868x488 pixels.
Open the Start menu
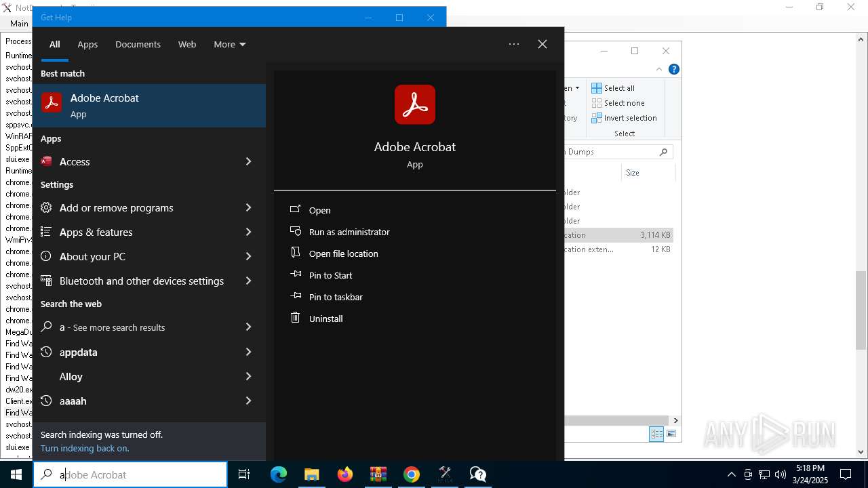coord(16,474)
